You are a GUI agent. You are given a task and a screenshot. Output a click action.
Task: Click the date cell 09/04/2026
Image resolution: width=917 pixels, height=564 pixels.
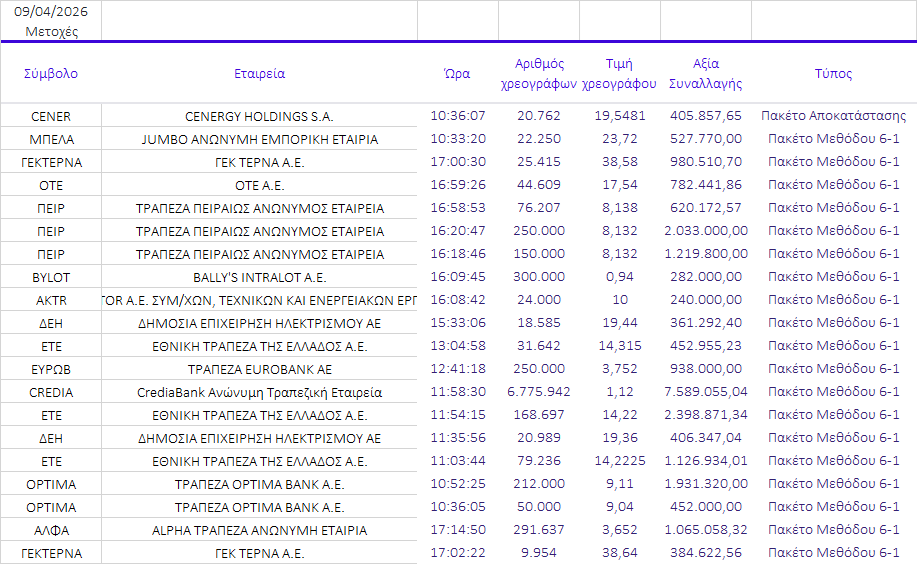point(51,11)
